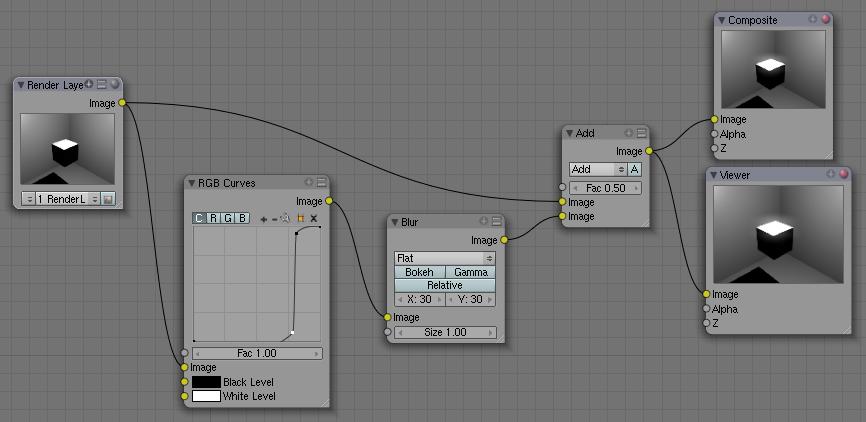Delete curve point with the X icon
Screen dimensions: 866x422
pos(313,218)
